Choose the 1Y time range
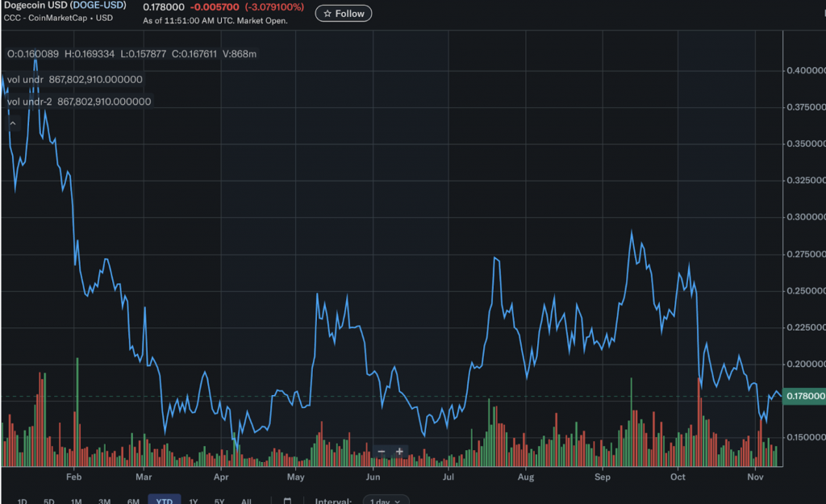Image resolution: width=826 pixels, height=504 pixels. pos(194,501)
